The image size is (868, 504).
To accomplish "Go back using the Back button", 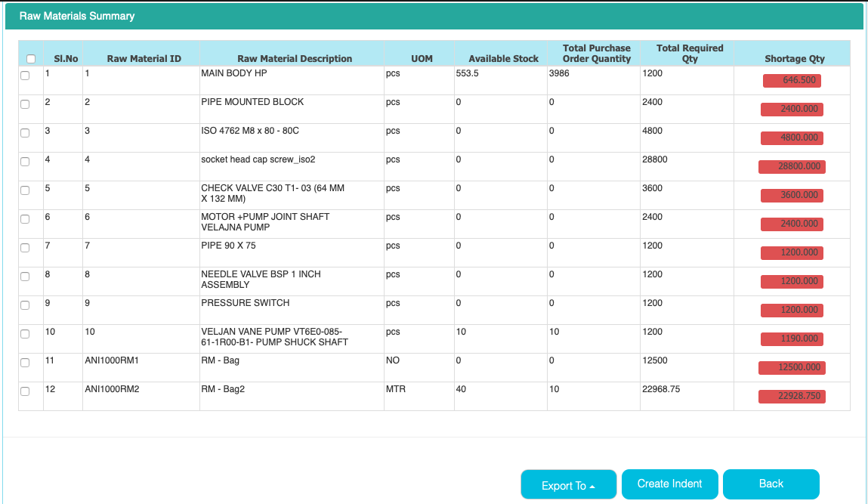I will [x=771, y=484].
